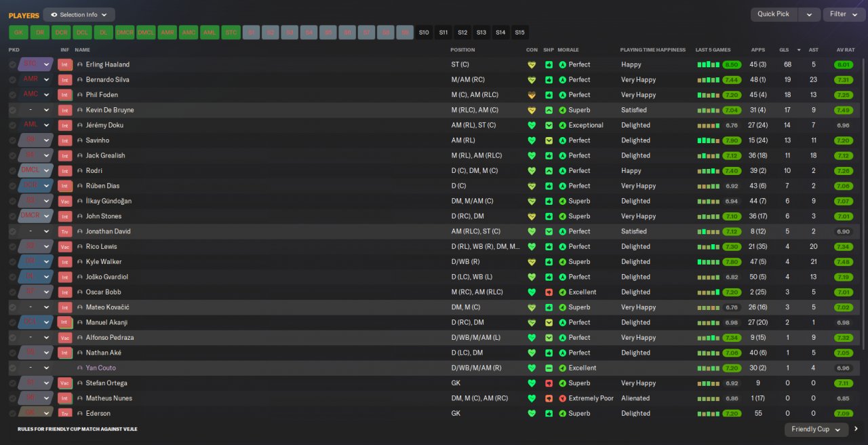The image size is (868, 445).
Task: Click Nathan Aké's match sharpness icon
Action: click(x=549, y=353)
